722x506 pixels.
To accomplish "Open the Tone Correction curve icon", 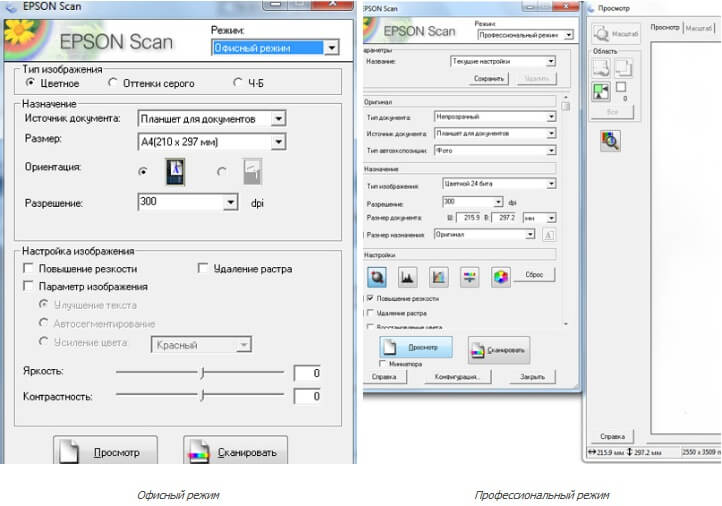I will [438, 277].
